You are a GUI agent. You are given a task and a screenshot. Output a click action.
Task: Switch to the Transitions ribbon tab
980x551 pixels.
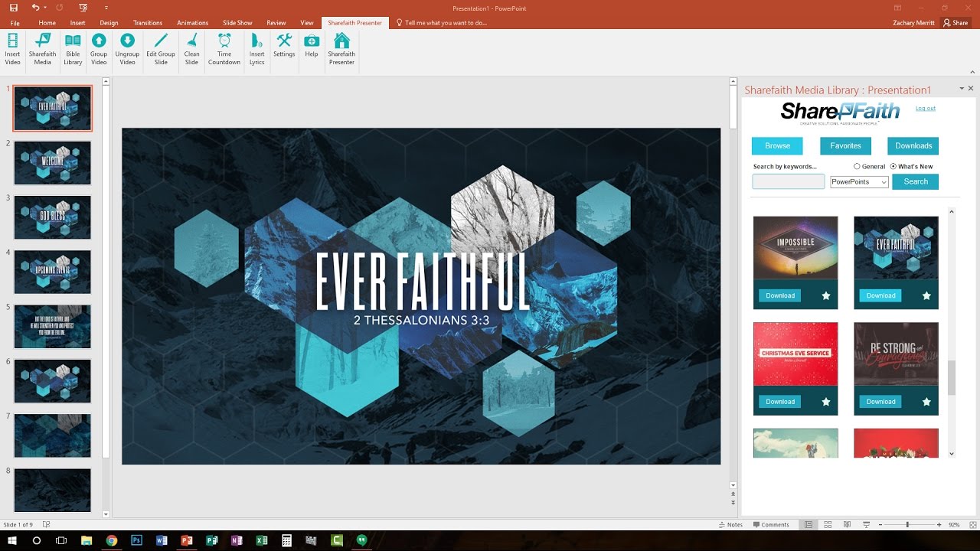coord(148,23)
